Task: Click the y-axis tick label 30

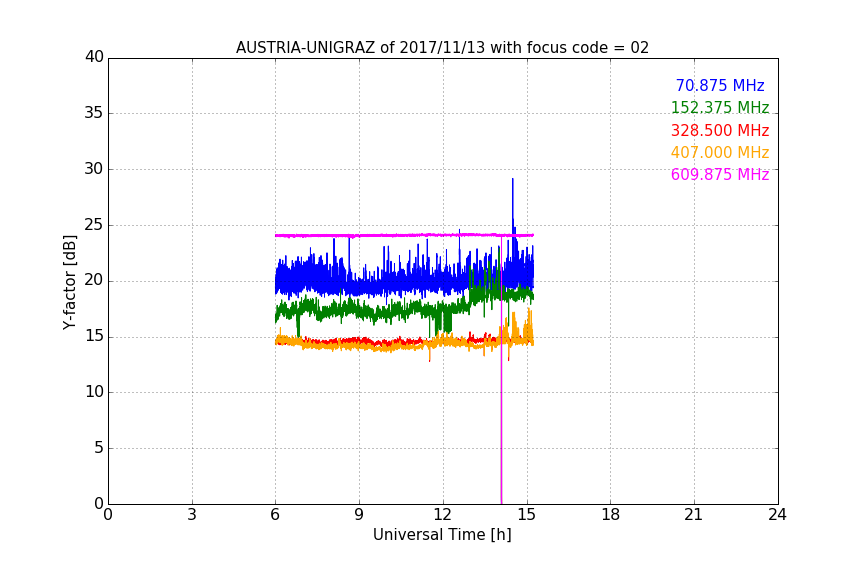Action: click(x=94, y=169)
